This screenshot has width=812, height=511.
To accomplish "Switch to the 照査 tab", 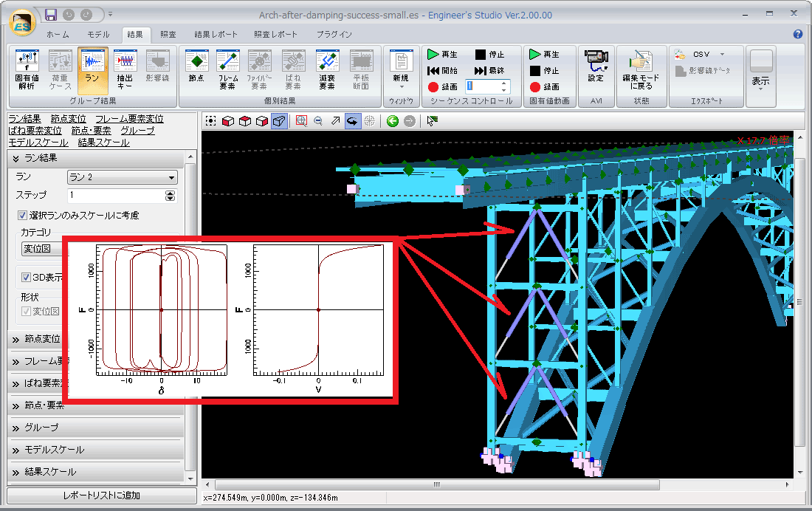I will tap(168, 34).
